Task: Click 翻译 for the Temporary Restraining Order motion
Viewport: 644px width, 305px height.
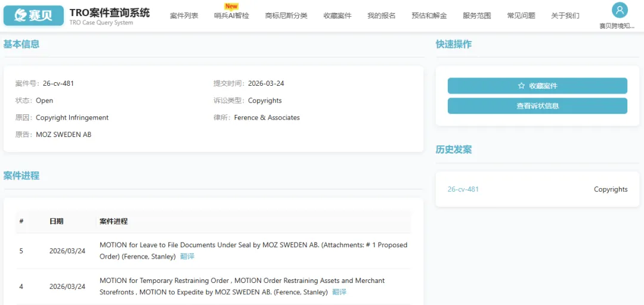Action: tap(339, 292)
